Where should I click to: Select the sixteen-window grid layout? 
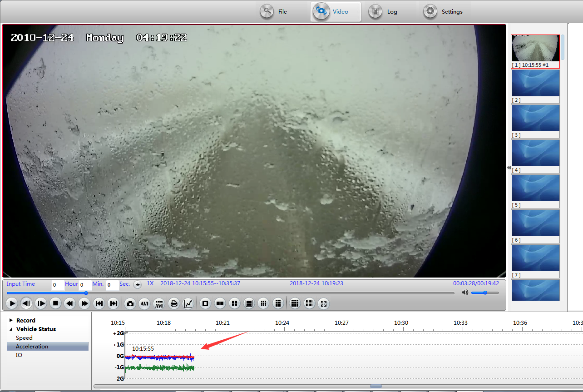[x=295, y=303]
